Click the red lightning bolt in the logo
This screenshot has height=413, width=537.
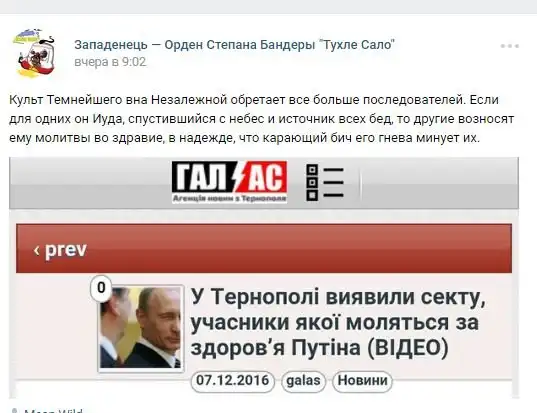coord(239,176)
